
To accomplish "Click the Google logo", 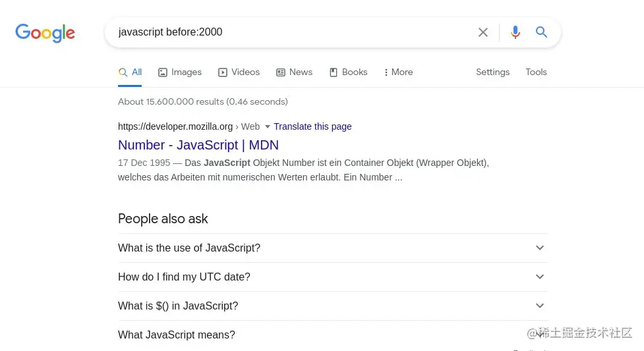I will click(45, 33).
